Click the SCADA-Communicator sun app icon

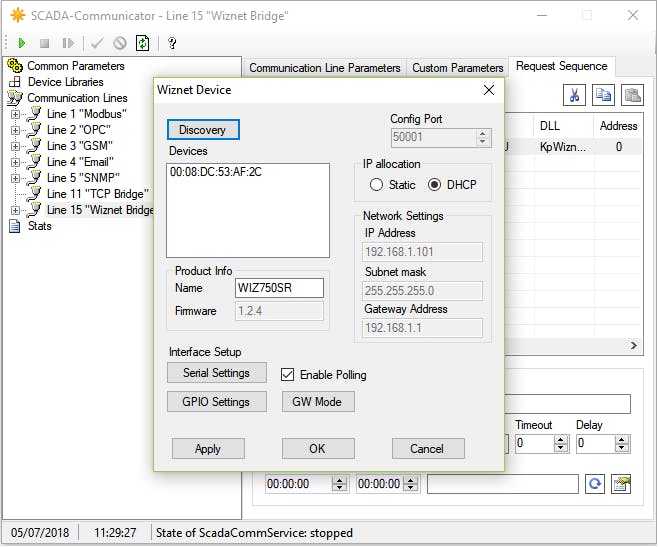pyautogui.click(x=18, y=16)
